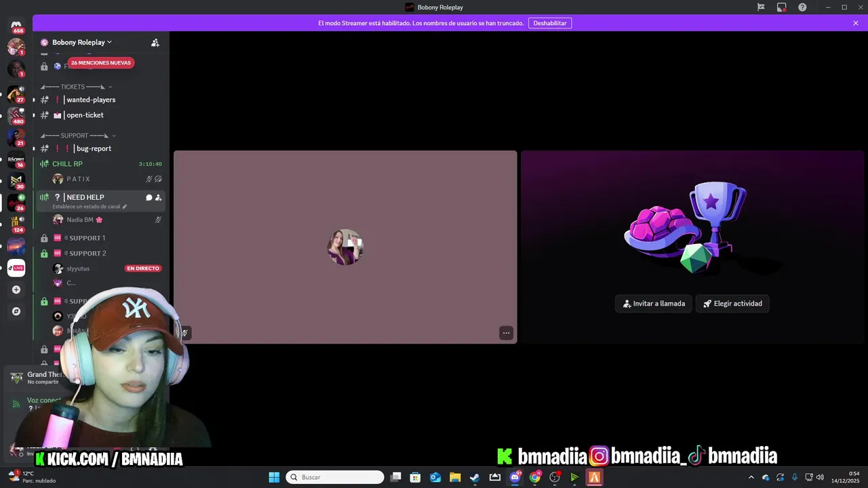
Task: Open Microsoft Store from the taskbar
Action: (416, 477)
